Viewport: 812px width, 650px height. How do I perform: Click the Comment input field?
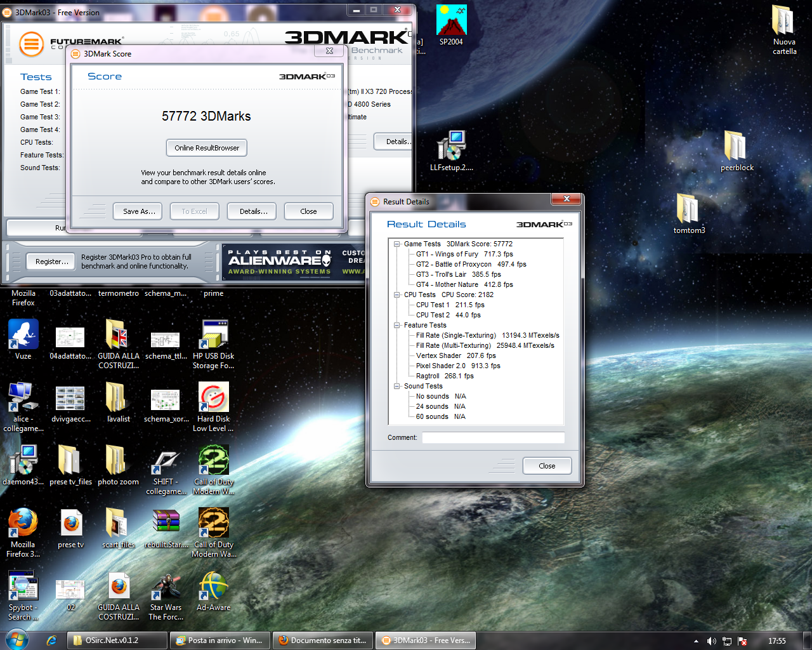point(493,437)
